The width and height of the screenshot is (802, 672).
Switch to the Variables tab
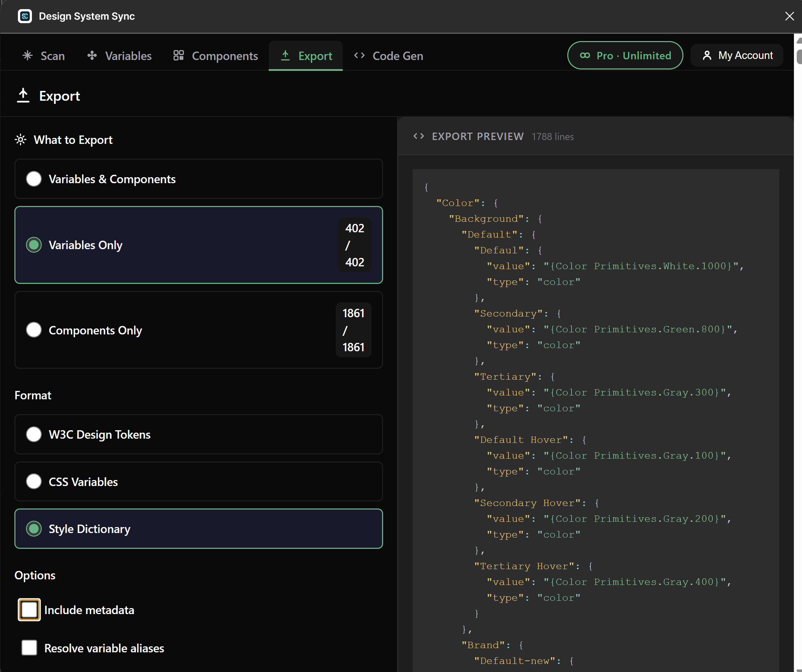[119, 56]
